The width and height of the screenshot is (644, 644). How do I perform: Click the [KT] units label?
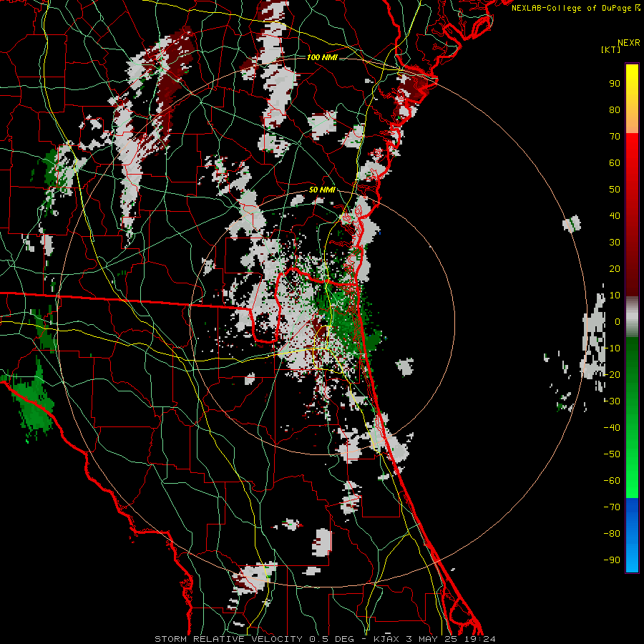coord(611,49)
